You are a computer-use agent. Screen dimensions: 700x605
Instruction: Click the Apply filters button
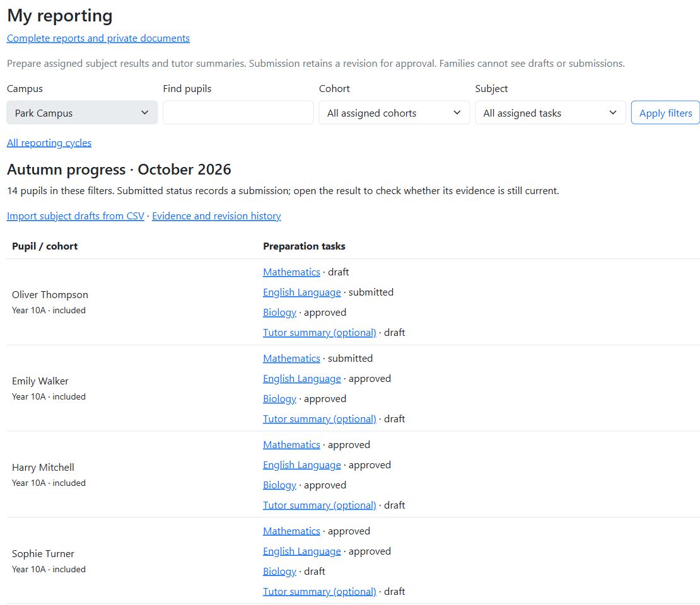(x=665, y=112)
